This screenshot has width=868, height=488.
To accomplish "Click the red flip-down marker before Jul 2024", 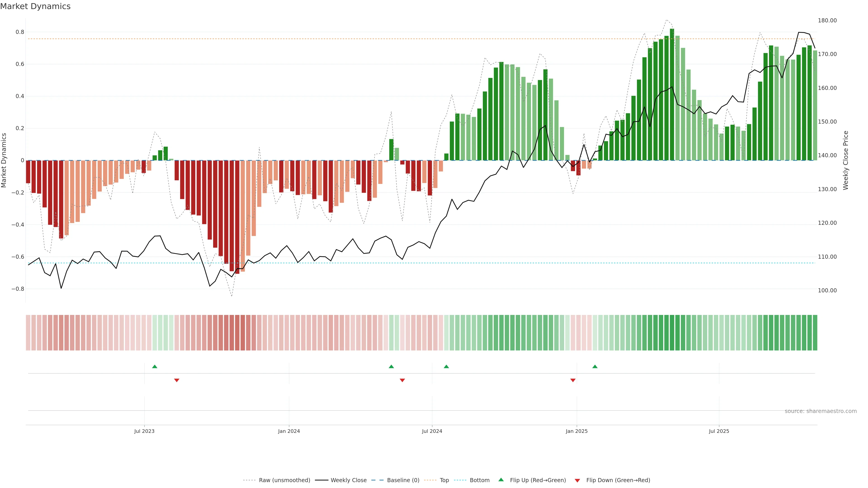I will tap(402, 380).
